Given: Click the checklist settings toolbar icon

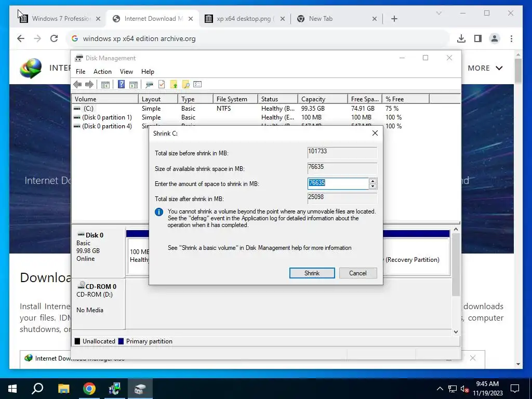Looking at the screenshot, I should point(197,85).
